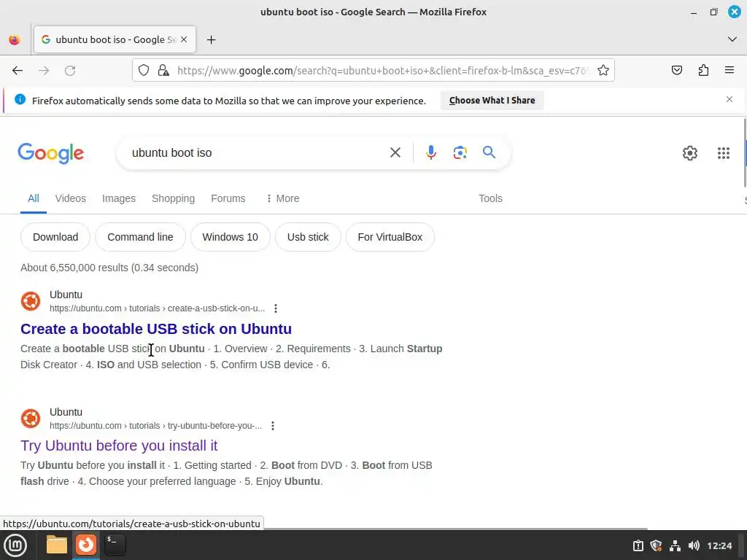Reload the current page
This screenshot has width=747, height=560.
pyautogui.click(x=70, y=71)
